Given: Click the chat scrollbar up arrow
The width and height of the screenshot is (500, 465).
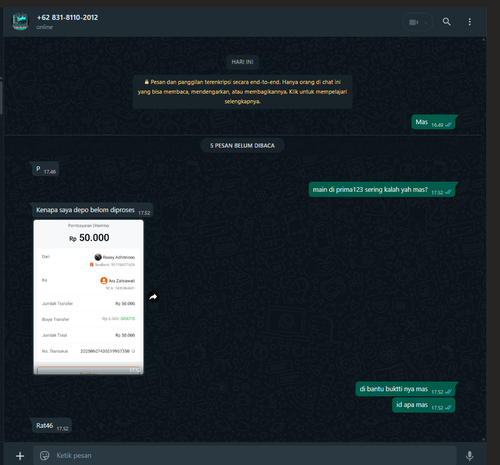Looking at the screenshot, I should click(483, 40).
